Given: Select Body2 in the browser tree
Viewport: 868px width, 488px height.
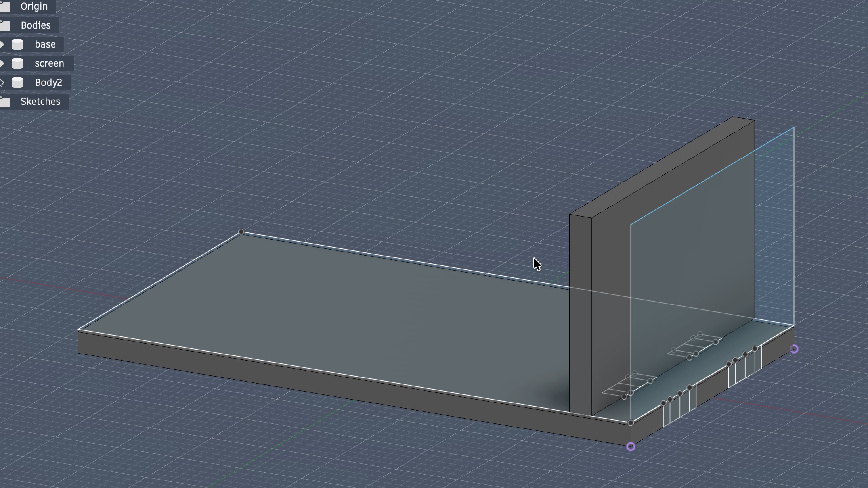Looking at the screenshot, I should [x=48, y=83].
